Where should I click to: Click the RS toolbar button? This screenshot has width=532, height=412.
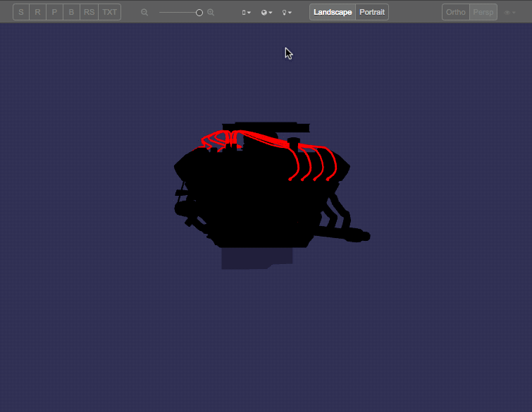[89, 12]
